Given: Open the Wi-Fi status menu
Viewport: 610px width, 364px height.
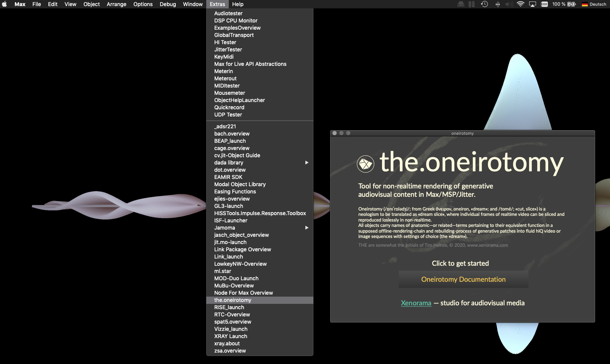Looking at the screenshot, I should tap(520, 4).
